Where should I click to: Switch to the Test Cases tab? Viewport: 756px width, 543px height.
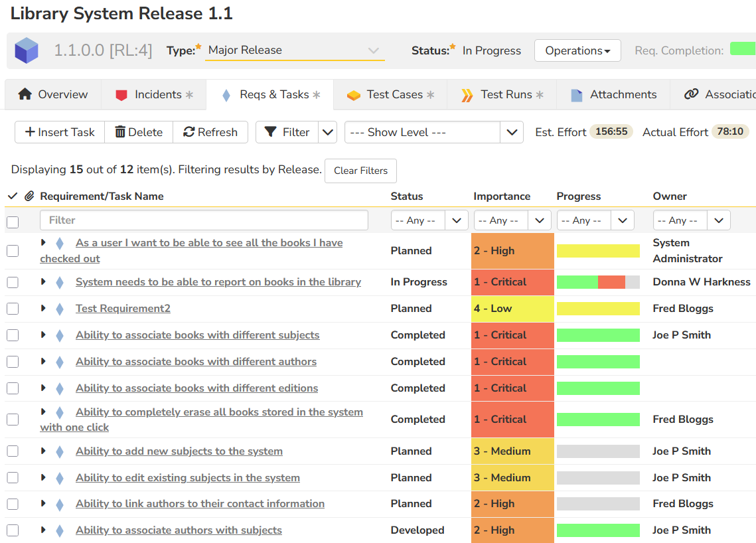[x=390, y=94]
